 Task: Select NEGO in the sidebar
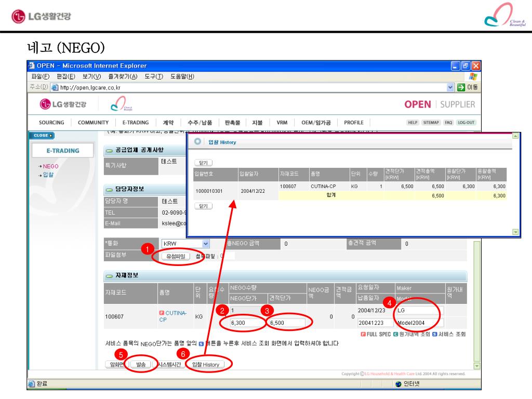pos(50,166)
